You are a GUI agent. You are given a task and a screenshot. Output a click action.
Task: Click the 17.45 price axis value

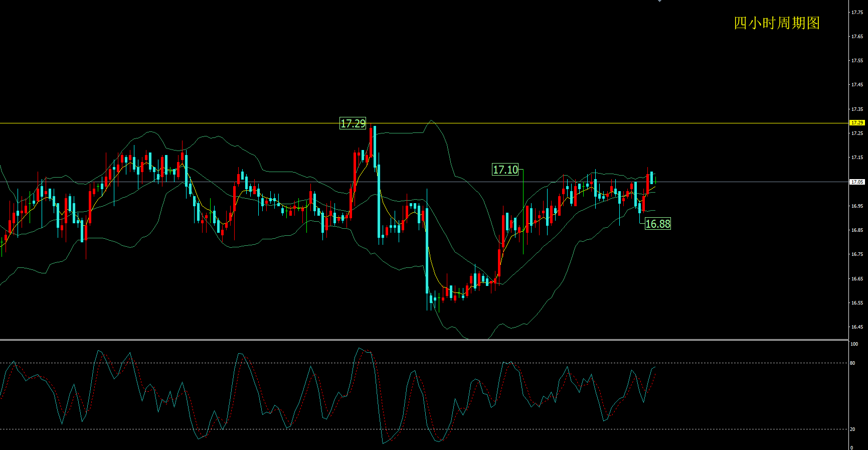(857, 85)
